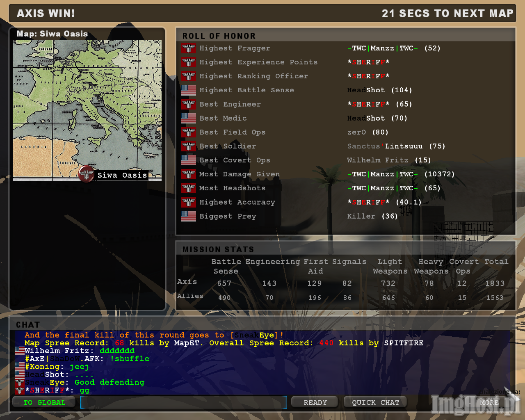525x420 pixels.
Task: Click the Siwa Oasis map pin icon
Action: [x=87, y=174]
